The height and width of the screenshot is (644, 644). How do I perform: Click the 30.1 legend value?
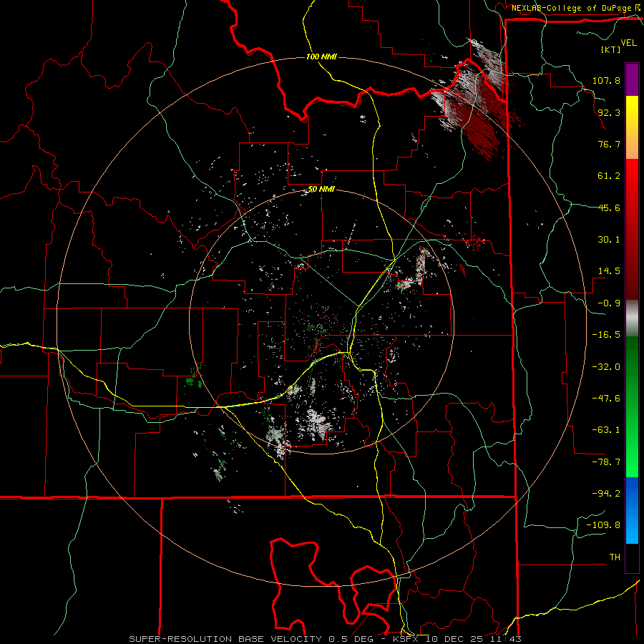coord(609,240)
